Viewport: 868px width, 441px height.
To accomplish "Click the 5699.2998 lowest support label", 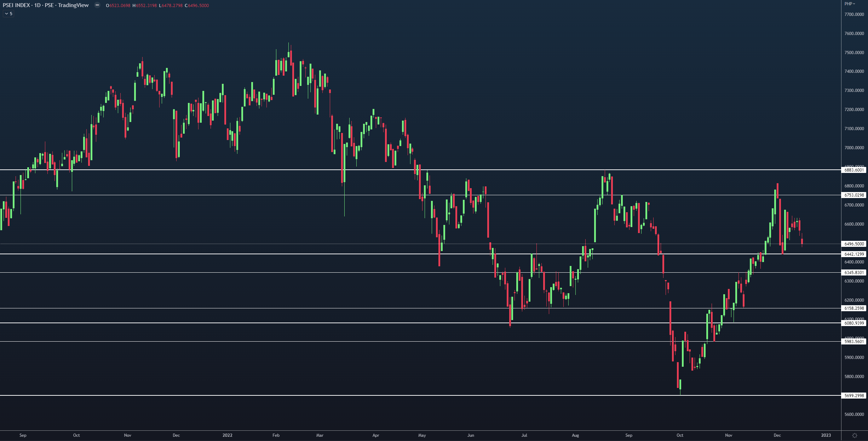I will point(854,396).
